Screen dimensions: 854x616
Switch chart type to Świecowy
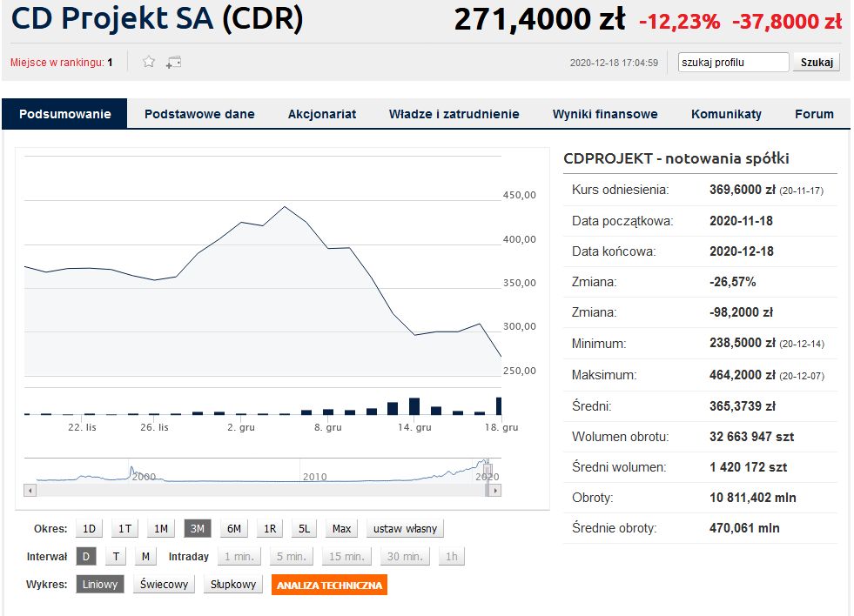coord(165,585)
